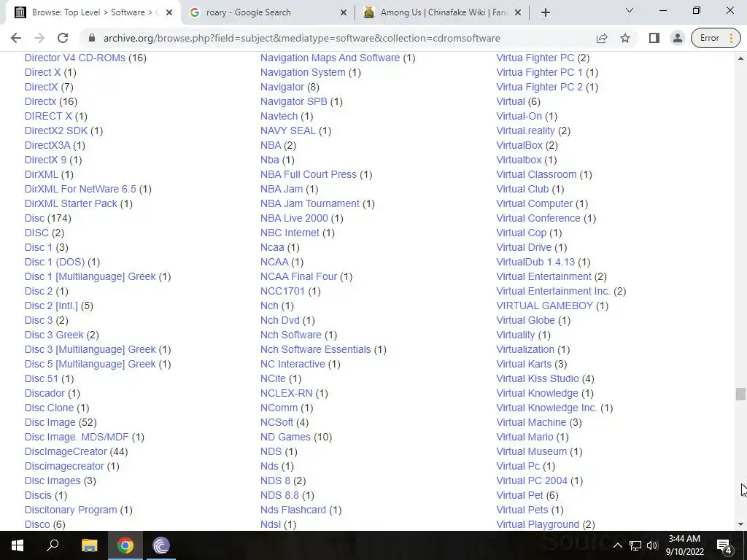Screen dimensions: 747x560
Task: Open the Disc 3 Greek link
Action: (54, 335)
